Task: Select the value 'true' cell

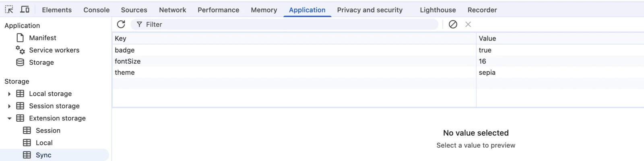Action: pyautogui.click(x=560, y=50)
